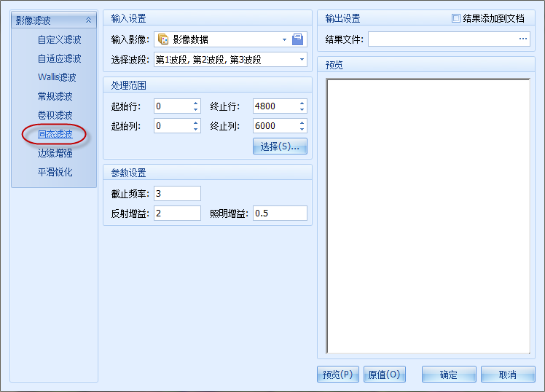Click the image data layer icon

163,39
